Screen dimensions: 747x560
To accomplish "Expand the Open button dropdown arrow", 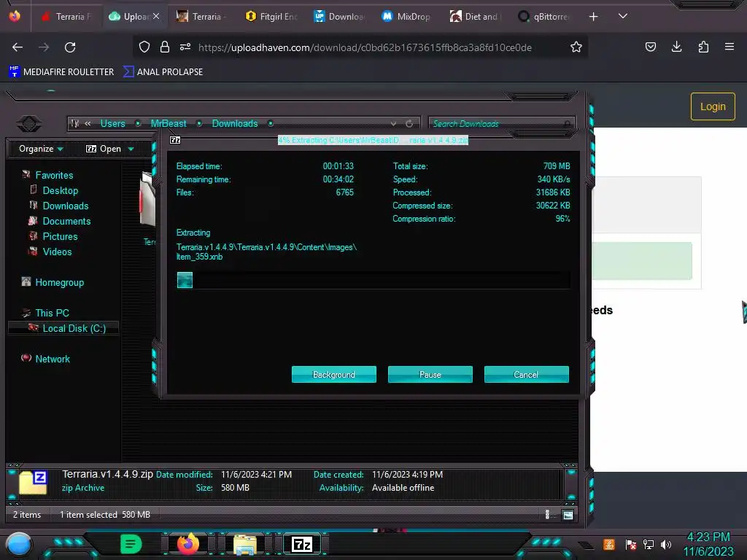I will [x=131, y=149].
